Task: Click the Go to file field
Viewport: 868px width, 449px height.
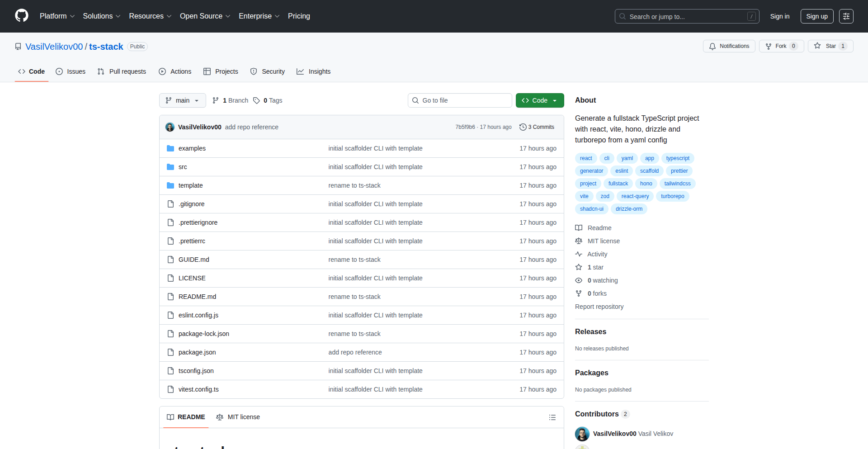Action: coord(460,100)
